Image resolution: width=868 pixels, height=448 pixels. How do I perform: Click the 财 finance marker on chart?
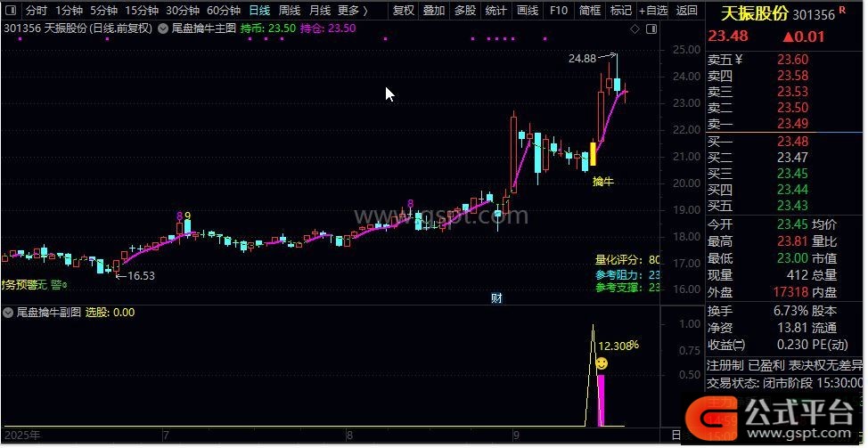[x=496, y=298]
